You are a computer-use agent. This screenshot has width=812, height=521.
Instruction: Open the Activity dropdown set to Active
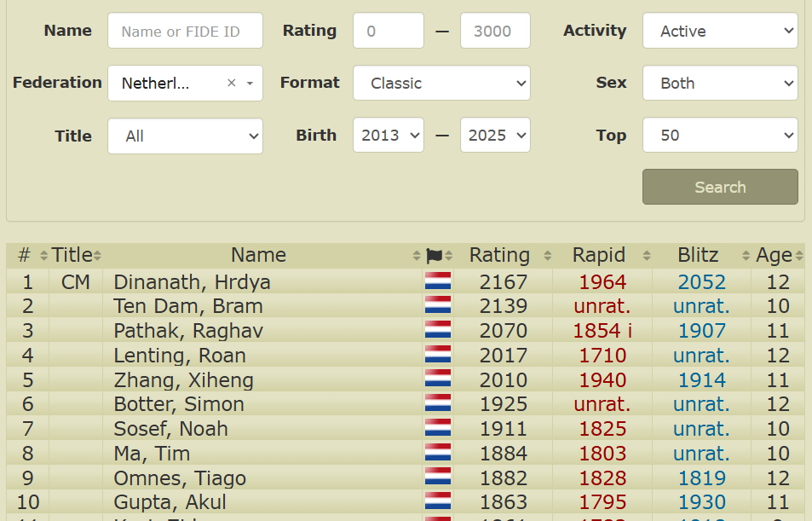pos(719,32)
